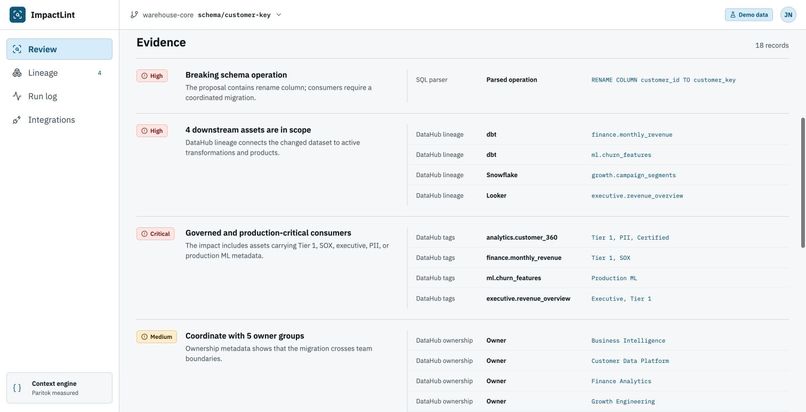Click the Customer Data Platform owner value
This screenshot has height=412, width=806.
tap(630, 361)
